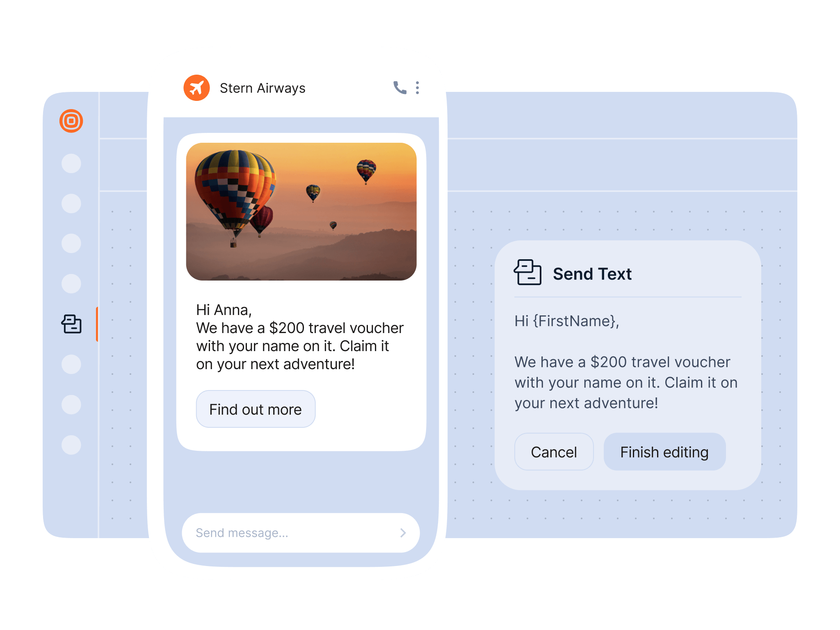Viewport: 840px width, 630px height.
Task: Select the last grey circle at sidebar bottom
Action: click(x=71, y=445)
